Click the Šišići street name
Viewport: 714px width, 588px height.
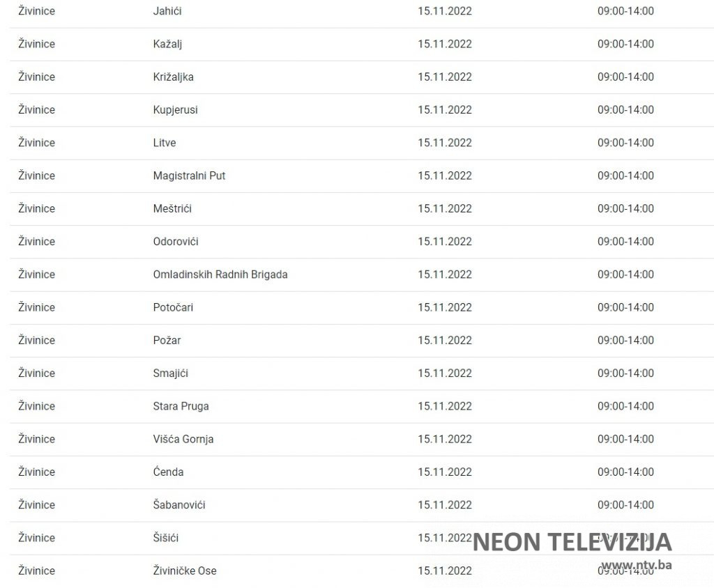pyautogui.click(x=166, y=538)
